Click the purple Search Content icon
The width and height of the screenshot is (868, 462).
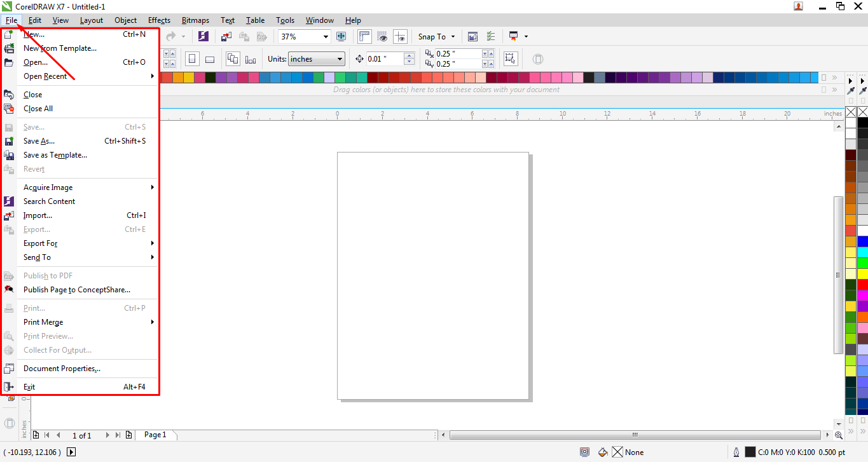pos(203,36)
